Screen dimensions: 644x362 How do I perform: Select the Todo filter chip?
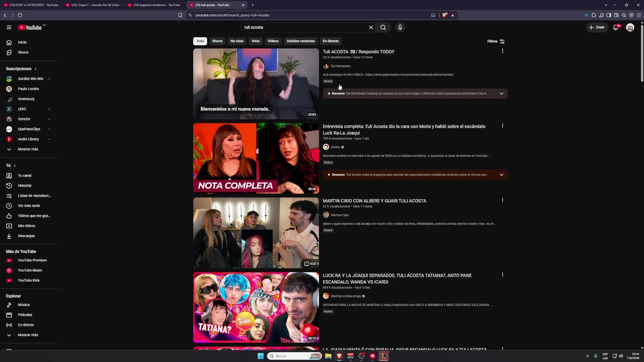point(200,41)
